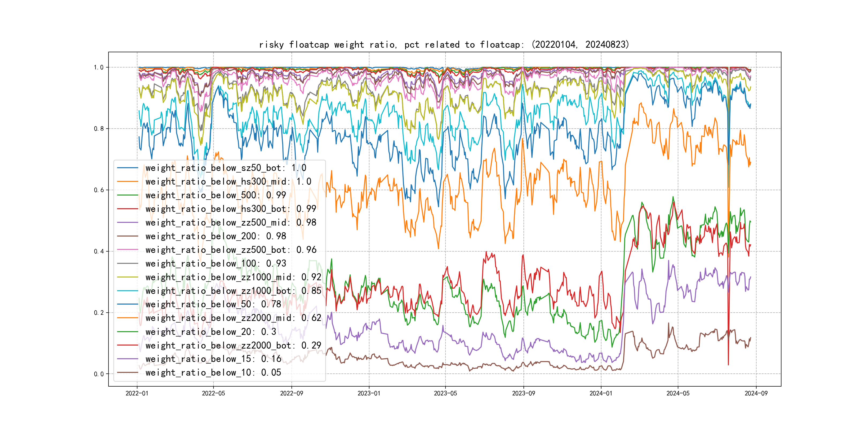Image resolution: width=868 pixels, height=434 pixels.
Task: Click legend entry weight_ratio_below_hs300_mid
Action: [228, 182]
